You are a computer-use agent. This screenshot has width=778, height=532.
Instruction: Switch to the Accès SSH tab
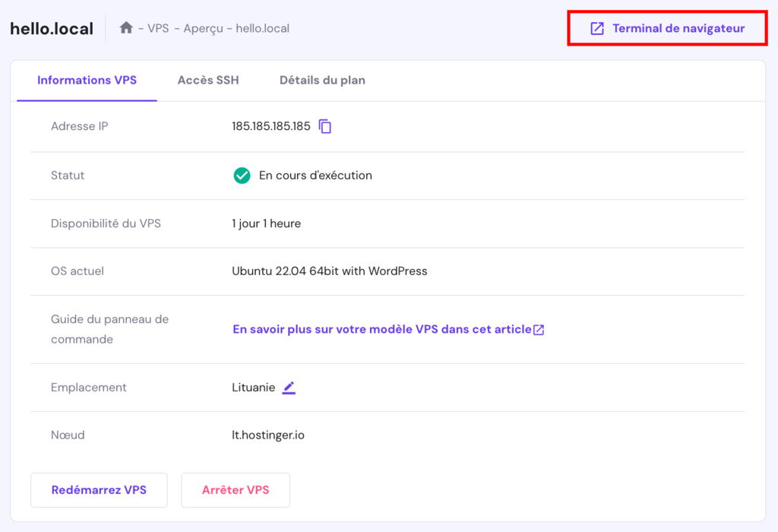click(x=207, y=80)
